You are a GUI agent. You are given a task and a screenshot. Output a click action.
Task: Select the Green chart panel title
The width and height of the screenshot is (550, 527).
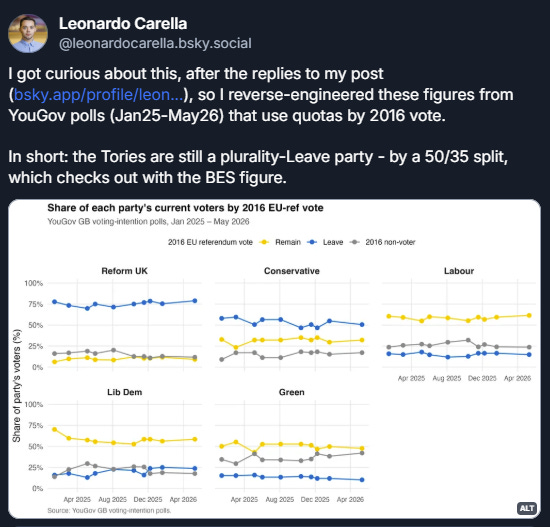click(291, 392)
